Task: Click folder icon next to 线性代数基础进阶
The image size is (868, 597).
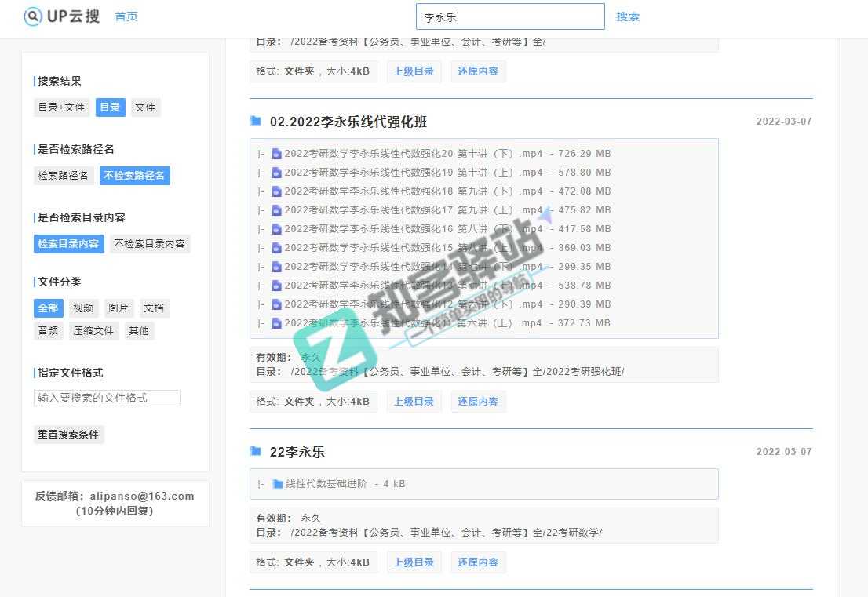Action: tap(277, 484)
